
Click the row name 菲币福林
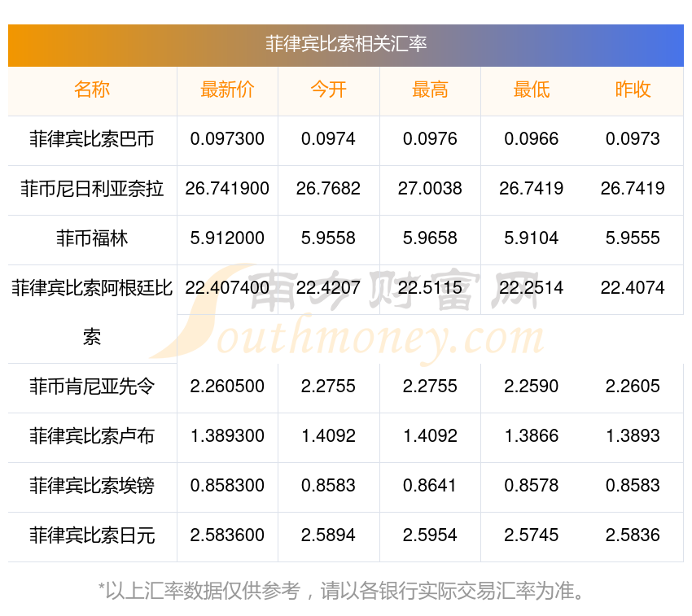click(92, 238)
